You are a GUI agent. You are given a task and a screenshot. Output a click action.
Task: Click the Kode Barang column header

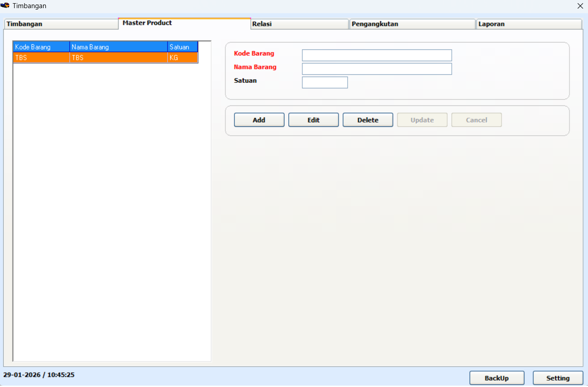click(41, 47)
